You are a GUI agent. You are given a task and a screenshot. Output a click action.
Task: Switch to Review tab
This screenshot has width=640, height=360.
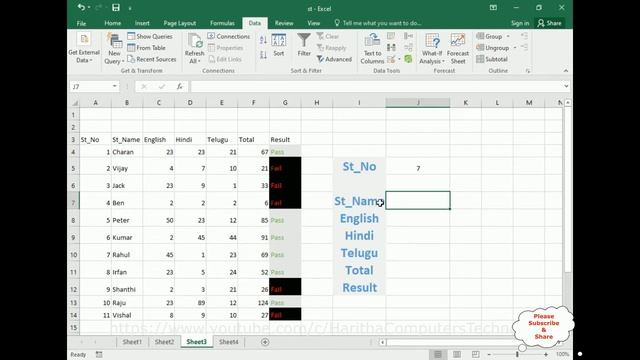pos(284,23)
